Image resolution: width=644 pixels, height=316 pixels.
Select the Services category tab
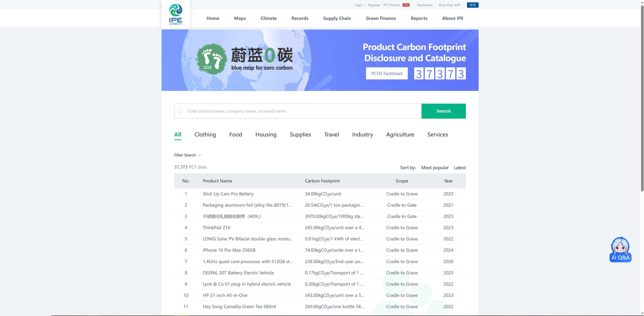pos(437,134)
